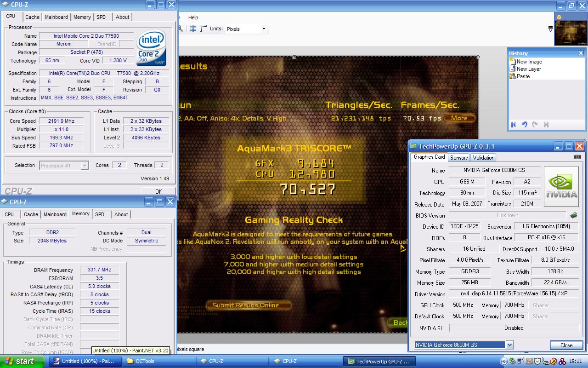Click the Specification field in CPU-Z
The height and width of the screenshot is (368, 588).
[104, 73]
